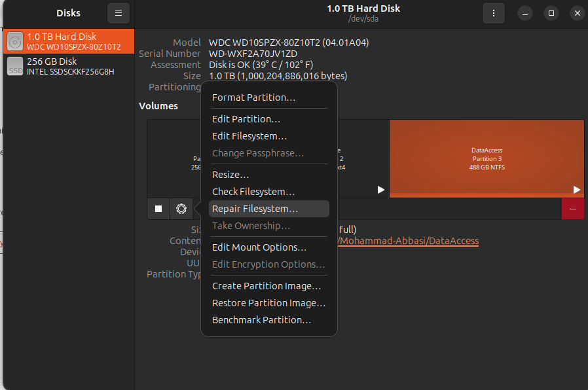Select Edit Partition menu entry
The height and width of the screenshot is (390, 588).
click(246, 119)
